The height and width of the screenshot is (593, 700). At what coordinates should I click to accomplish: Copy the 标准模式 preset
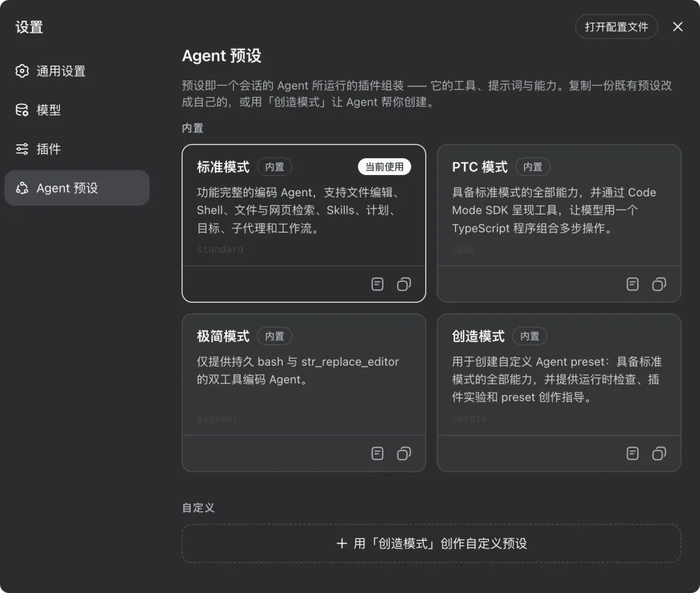(404, 284)
